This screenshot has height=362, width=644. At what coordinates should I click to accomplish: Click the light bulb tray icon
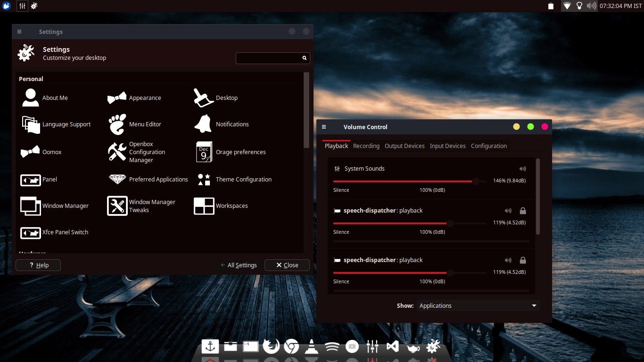(579, 6)
